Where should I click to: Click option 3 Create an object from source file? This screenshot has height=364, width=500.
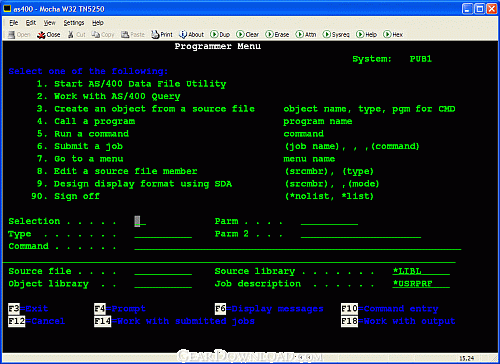coord(146,109)
